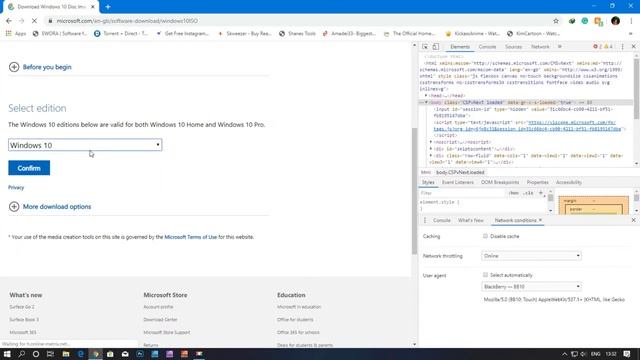Click the browser address bar URL
Screen dimensions: 640x360
click(127, 21)
